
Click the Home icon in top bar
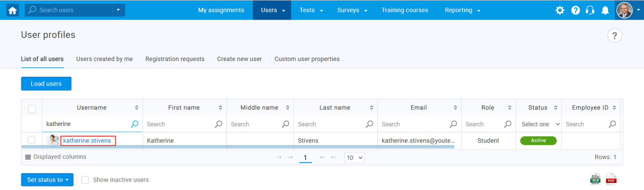[x=13, y=10]
